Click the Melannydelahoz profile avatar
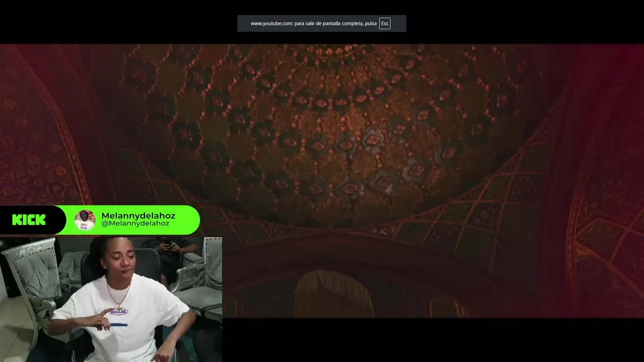This screenshot has width=644, height=362. tap(85, 220)
